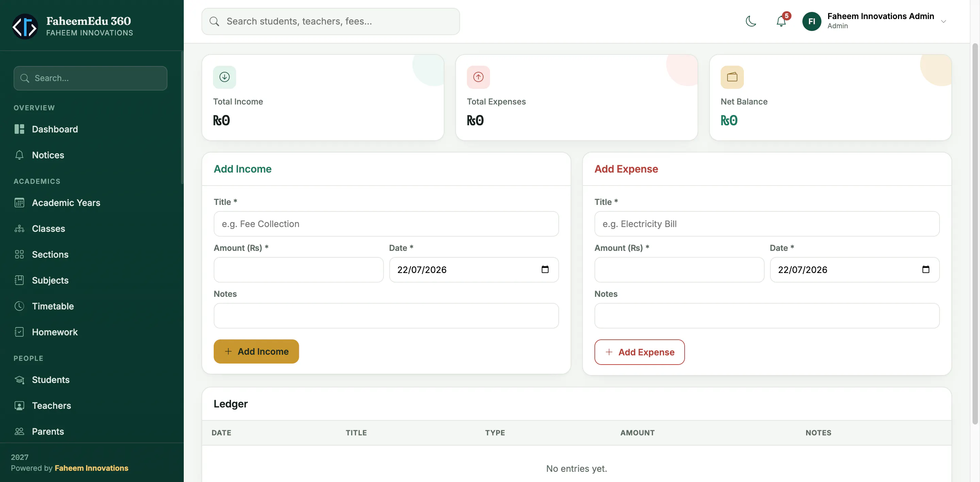Click the Total Income down-arrow icon
Screen dimensions: 980x482
225,77
